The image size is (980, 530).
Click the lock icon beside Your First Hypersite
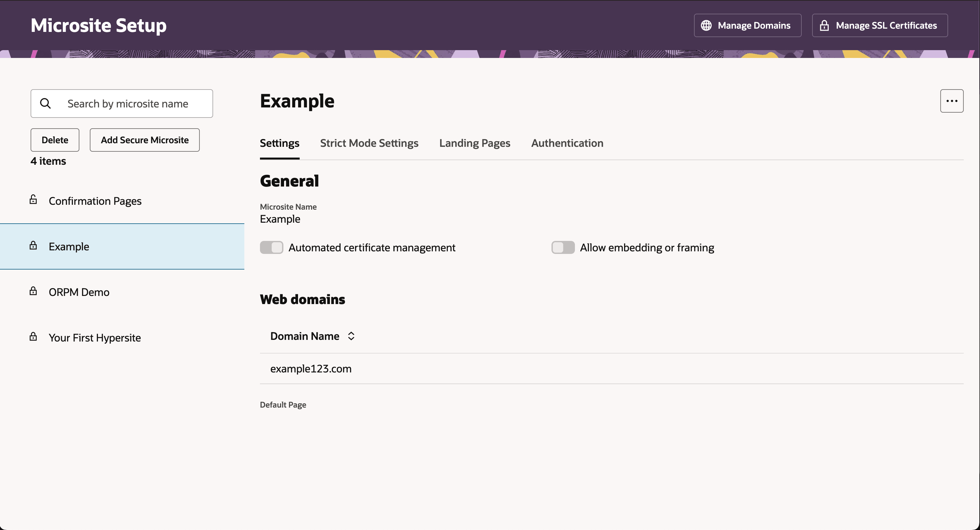click(x=34, y=337)
